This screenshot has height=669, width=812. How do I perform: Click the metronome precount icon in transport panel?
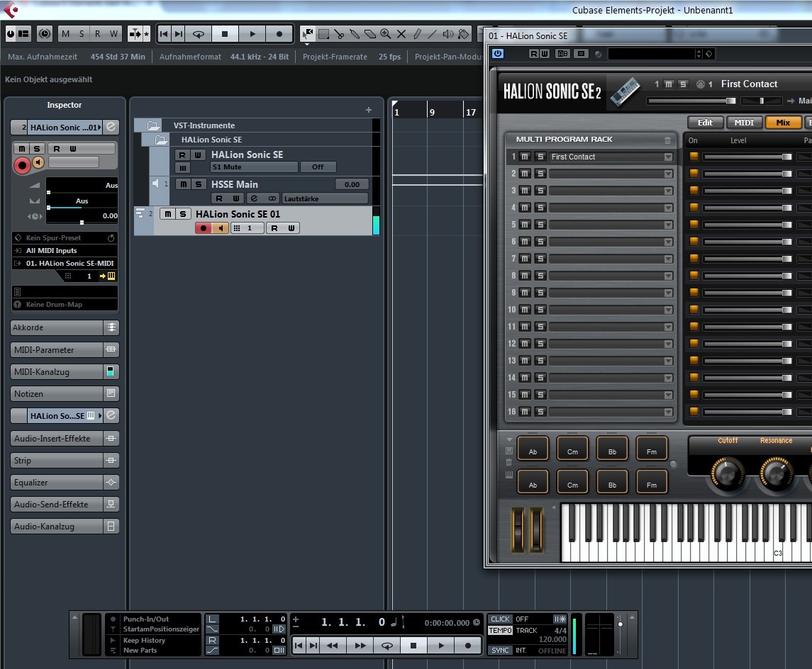[x=560, y=619]
